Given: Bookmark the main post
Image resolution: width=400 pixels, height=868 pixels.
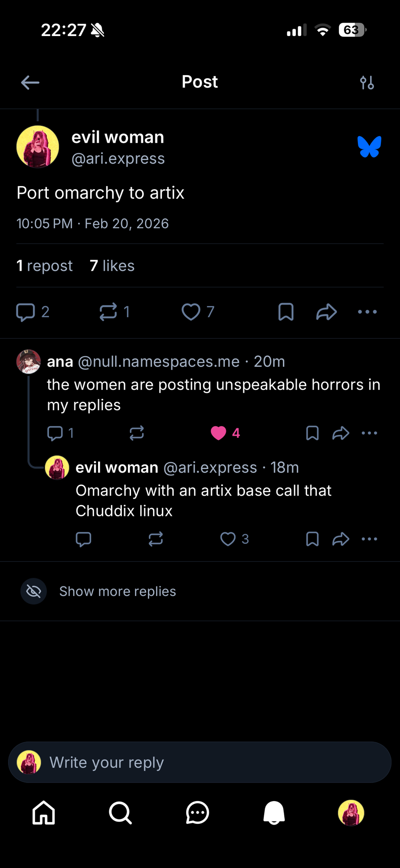Looking at the screenshot, I should [286, 312].
